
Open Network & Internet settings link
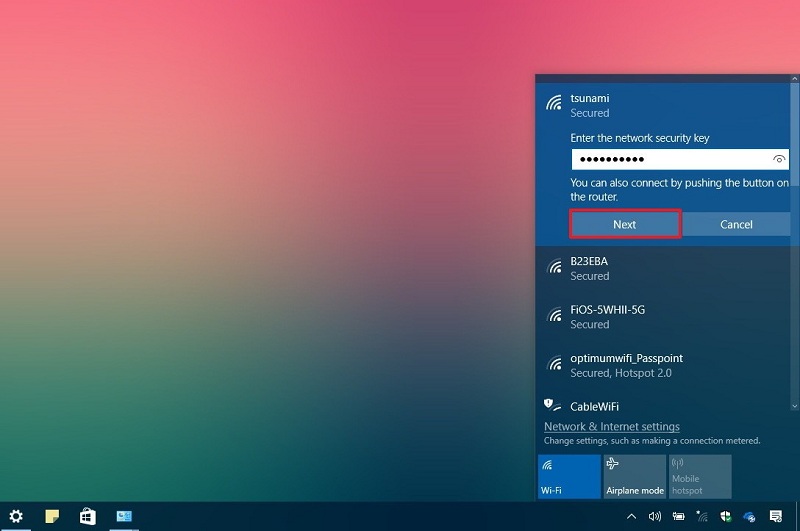[x=611, y=427]
